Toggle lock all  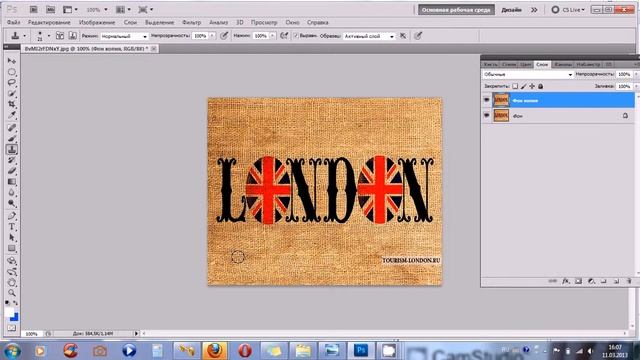(540, 86)
